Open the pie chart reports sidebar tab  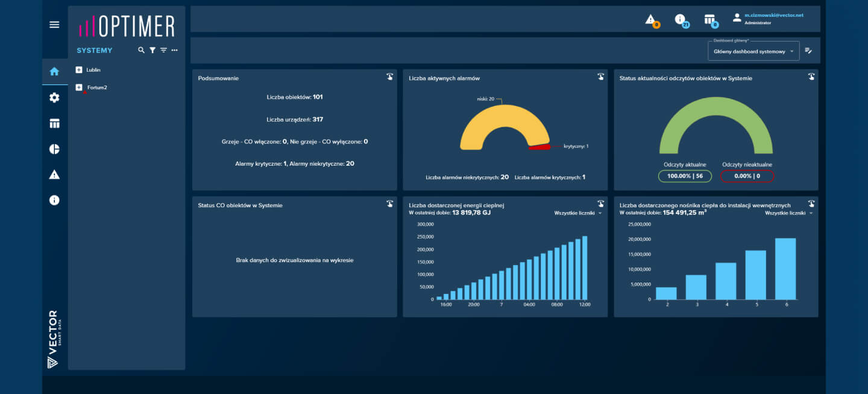[54, 149]
